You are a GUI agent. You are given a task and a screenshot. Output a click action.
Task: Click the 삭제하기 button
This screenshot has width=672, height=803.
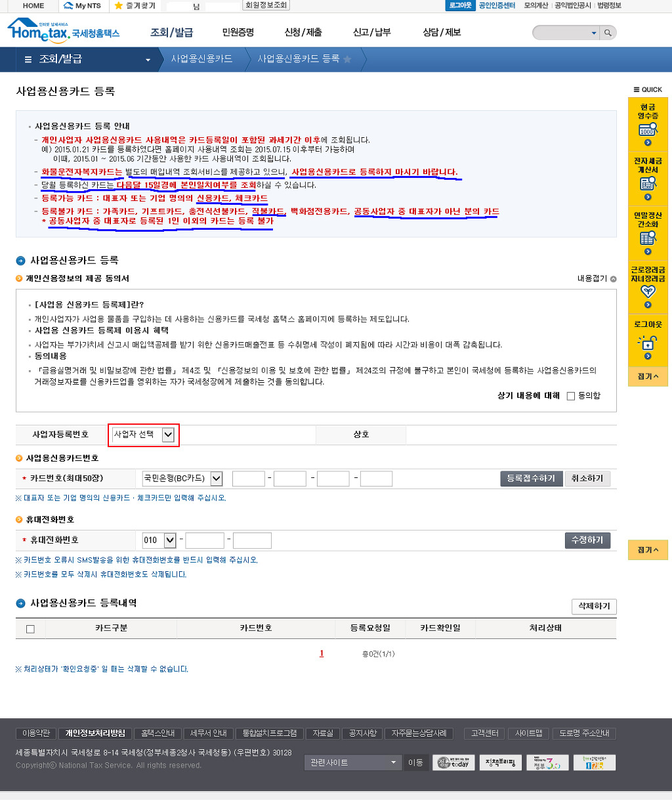[594, 606]
